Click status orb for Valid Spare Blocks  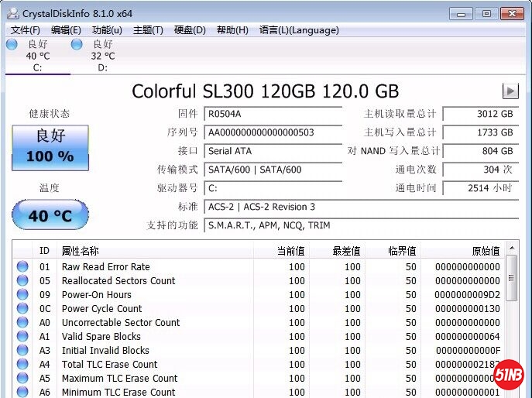click(22, 336)
